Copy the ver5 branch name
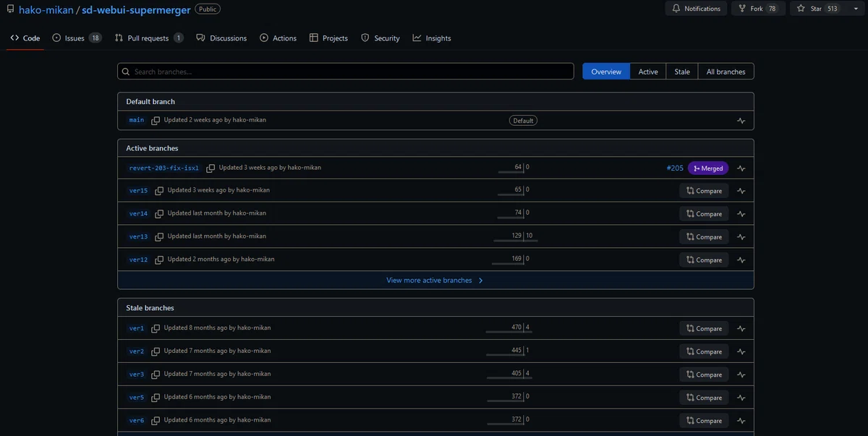Viewport: 868px width, 436px height. pos(156,398)
